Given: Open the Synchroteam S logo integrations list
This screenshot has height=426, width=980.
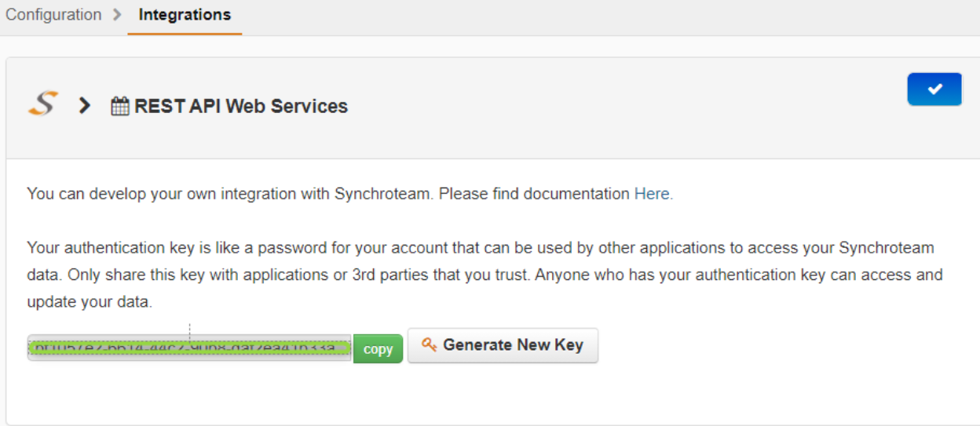Looking at the screenshot, I should (43, 104).
